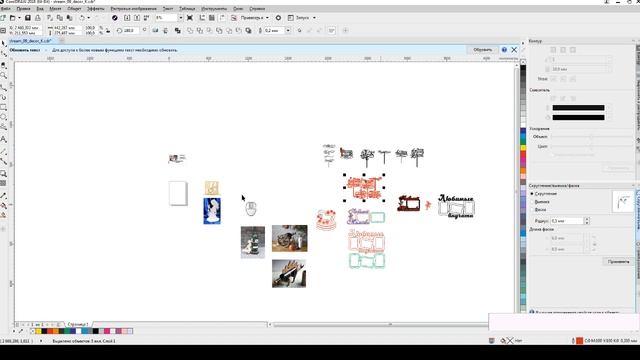Select the Interactive Fill tool
The image size is (640, 360).
click(x=3, y=205)
